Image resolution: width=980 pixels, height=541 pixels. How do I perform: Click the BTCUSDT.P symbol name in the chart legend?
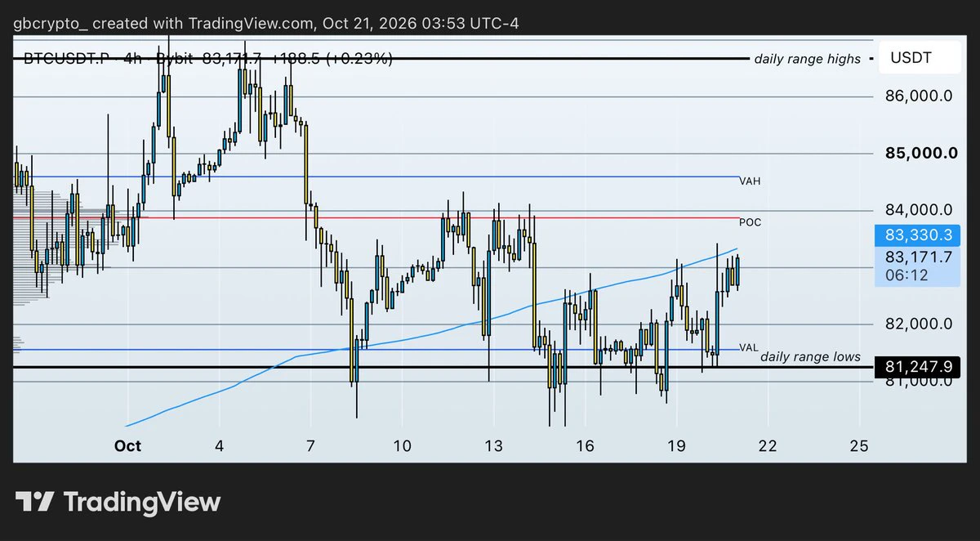point(67,59)
